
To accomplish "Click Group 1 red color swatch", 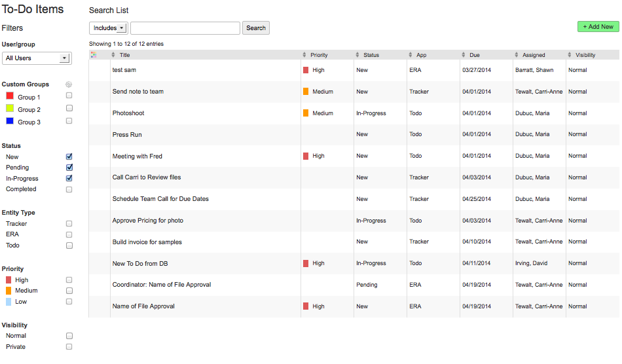I will [x=10, y=96].
